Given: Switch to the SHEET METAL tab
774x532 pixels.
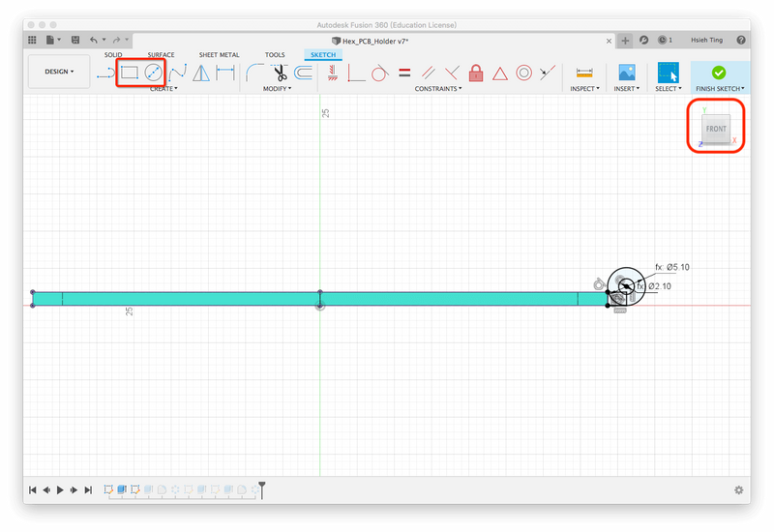Looking at the screenshot, I should coord(218,55).
